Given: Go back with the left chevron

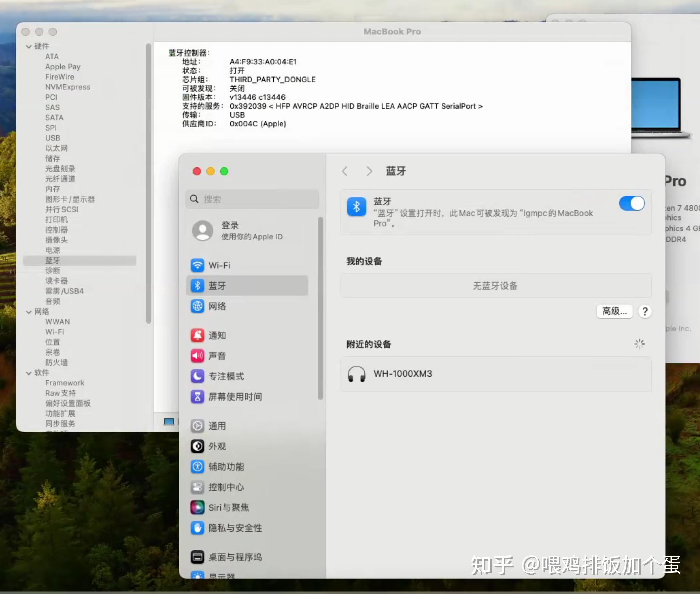Looking at the screenshot, I should pyautogui.click(x=344, y=171).
